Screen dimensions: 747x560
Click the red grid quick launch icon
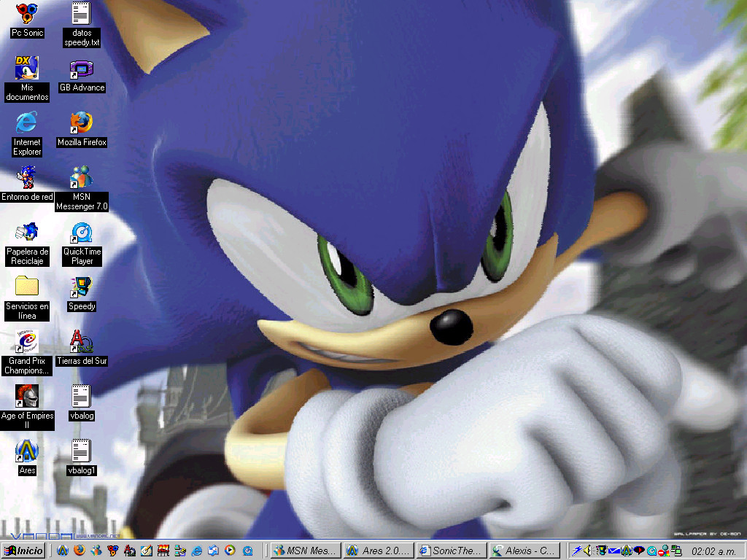tap(163, 551)
